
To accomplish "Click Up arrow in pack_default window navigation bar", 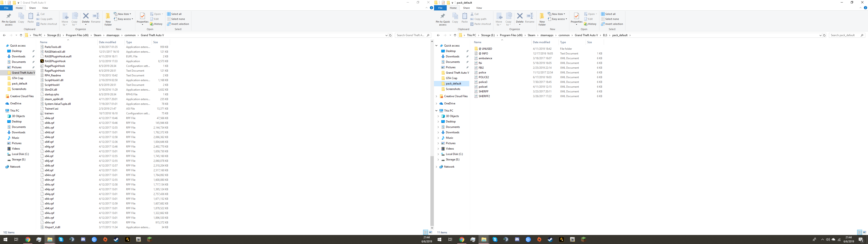I will [455, 35].
